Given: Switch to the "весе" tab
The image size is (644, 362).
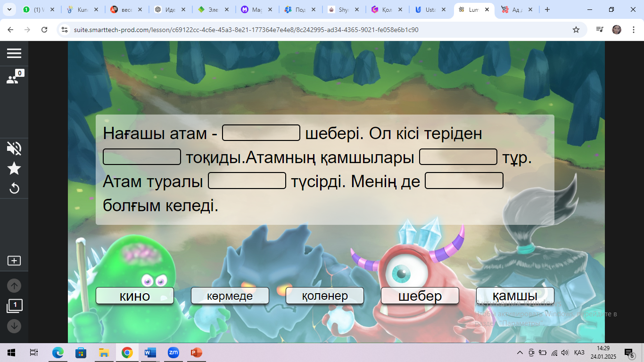Looking at the screenshot, I should (126, 9).
